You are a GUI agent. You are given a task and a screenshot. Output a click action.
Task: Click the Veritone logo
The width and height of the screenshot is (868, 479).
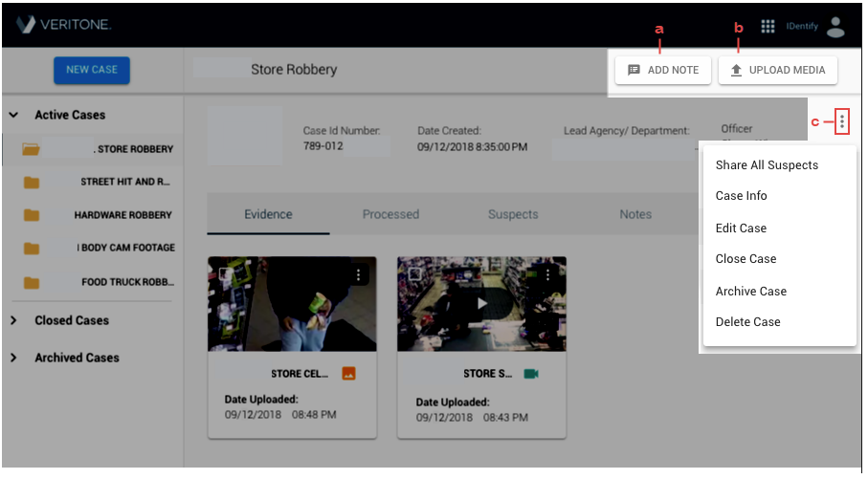click(64, 25)
